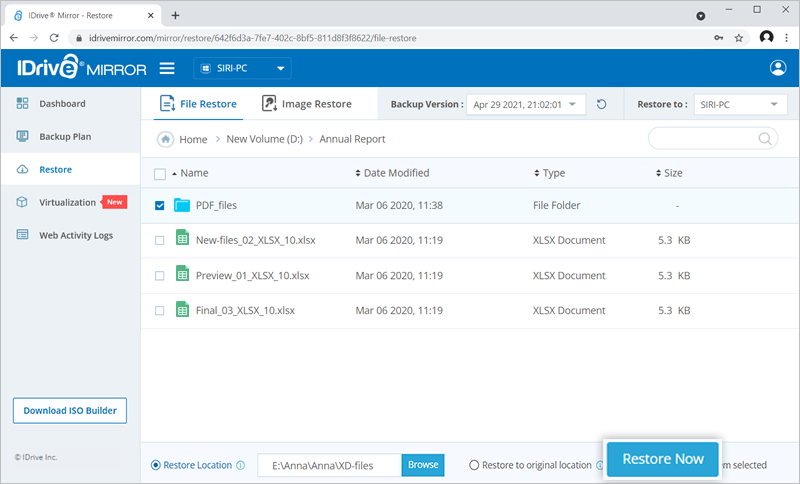Select Restore to original location radio button
The height and width of the screenshot is (484, 800).
tap(474, 465)
